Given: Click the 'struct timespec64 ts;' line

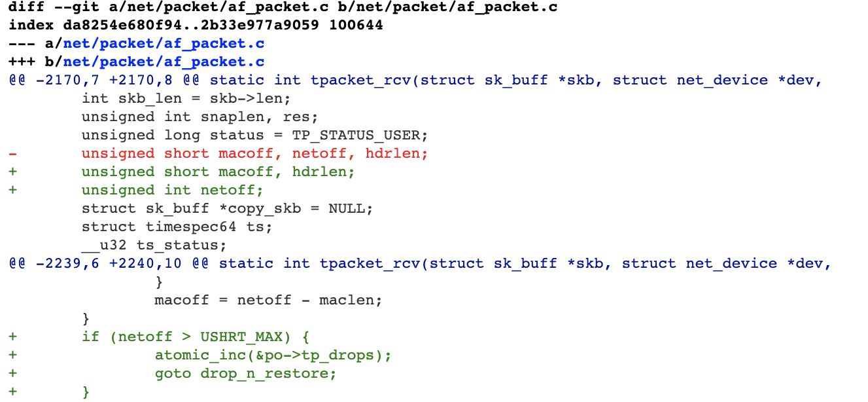Looking at the screenshot, I should click(x=177, y=227).
